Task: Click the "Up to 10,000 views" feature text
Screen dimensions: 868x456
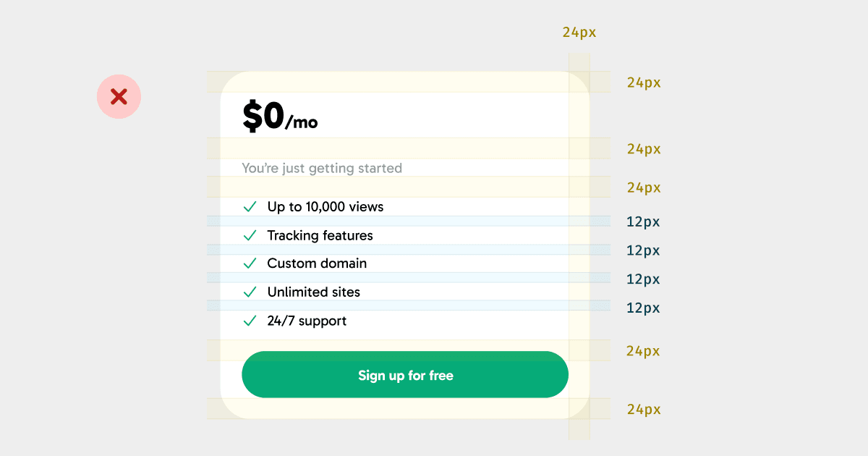Action: (325, 207)
